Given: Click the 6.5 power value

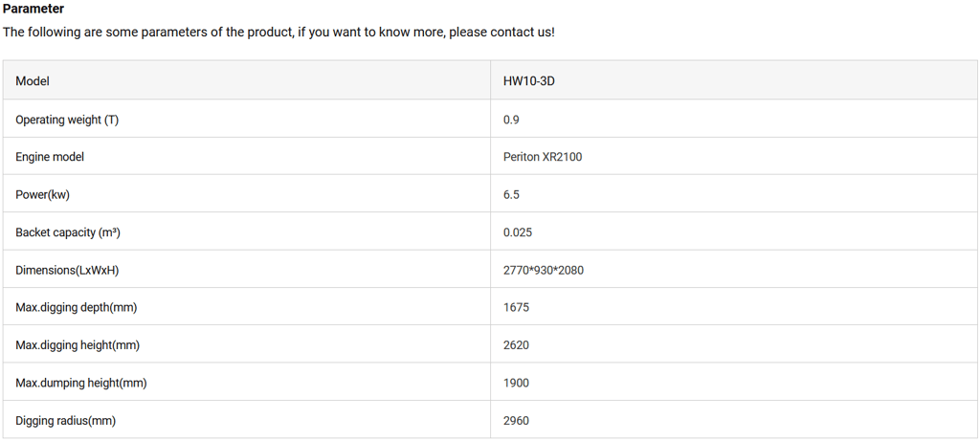Looking at the screenshot, I should pyautogui.click(x=511, y=194).
